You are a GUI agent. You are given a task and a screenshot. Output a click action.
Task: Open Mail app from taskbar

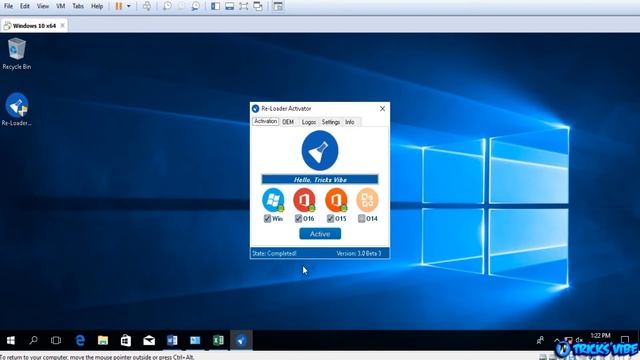[x=149, y=340]
